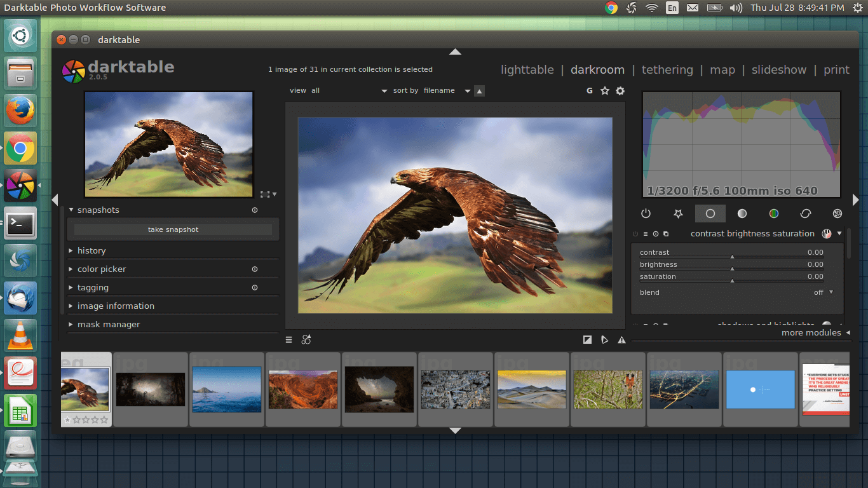This screenshot has height=488, width=868.
Task: Show favourite modules group (star icon)
Action: 678,213
